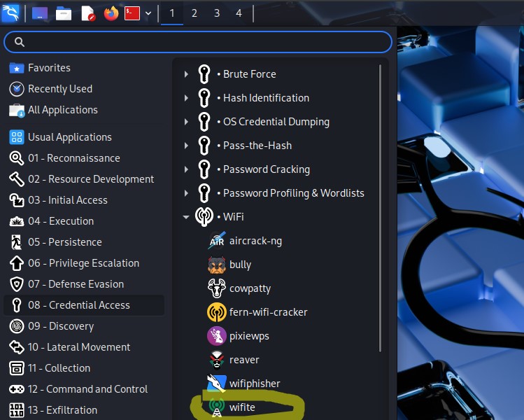Choose 03 - Initial Access category
This screenshot has height=420, width=524.
(83, 200)
